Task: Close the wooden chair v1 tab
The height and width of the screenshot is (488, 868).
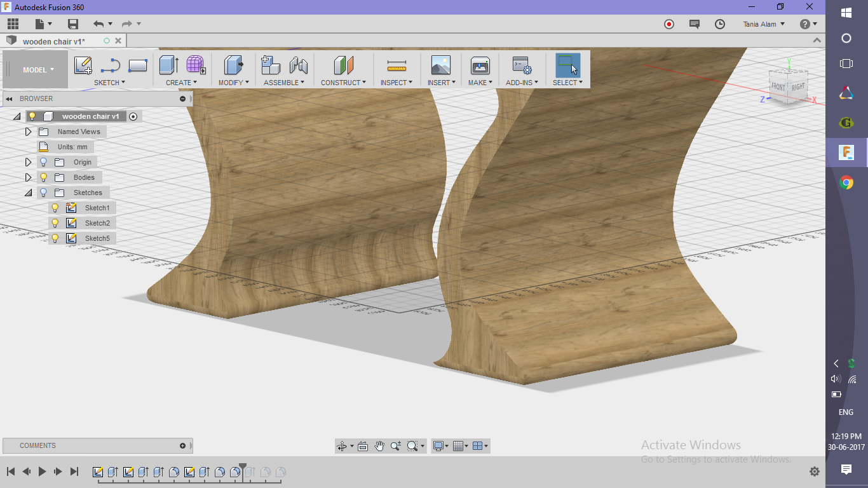Action: 119,41
